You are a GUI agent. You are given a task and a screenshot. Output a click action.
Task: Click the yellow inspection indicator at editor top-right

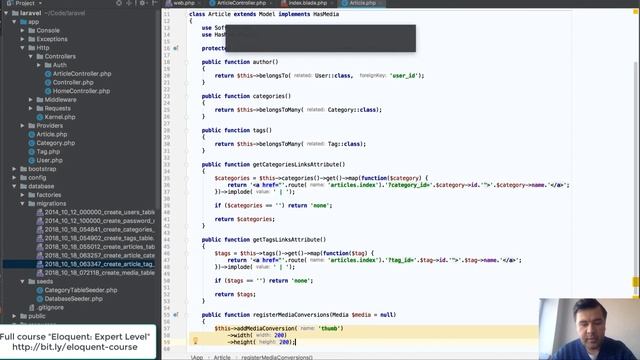636,12
